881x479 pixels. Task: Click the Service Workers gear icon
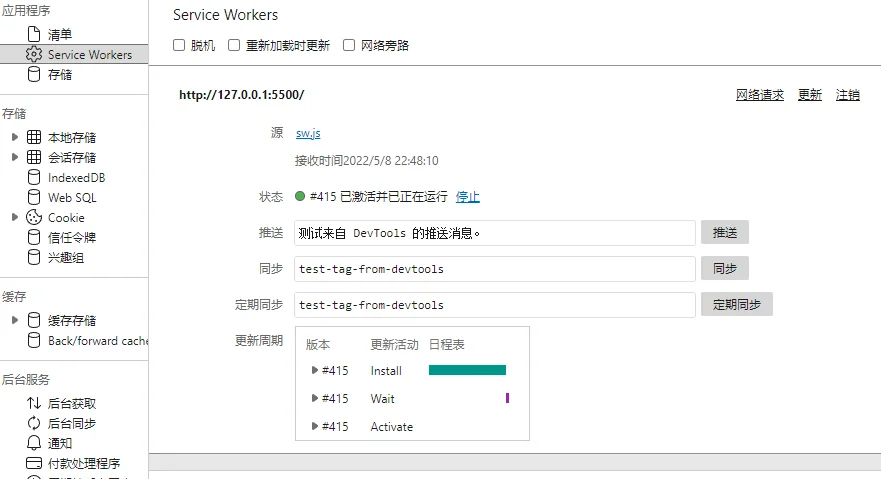[x=34, y=54]
